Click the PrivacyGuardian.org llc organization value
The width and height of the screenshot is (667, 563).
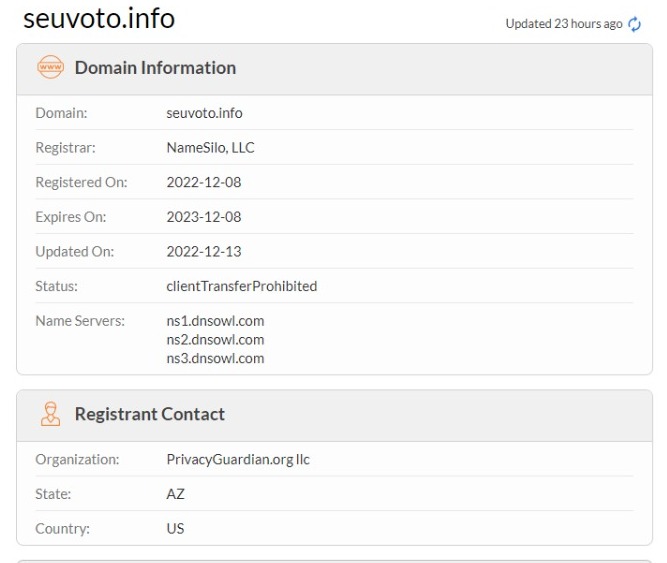pyautogui.click(x=238, y=460)
